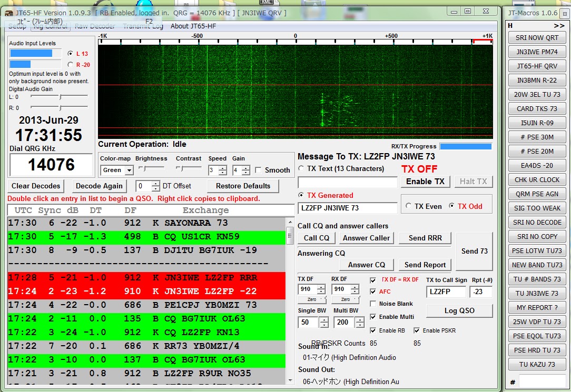Click the TU JN3IWE 73 macro

tap(537, 294)
